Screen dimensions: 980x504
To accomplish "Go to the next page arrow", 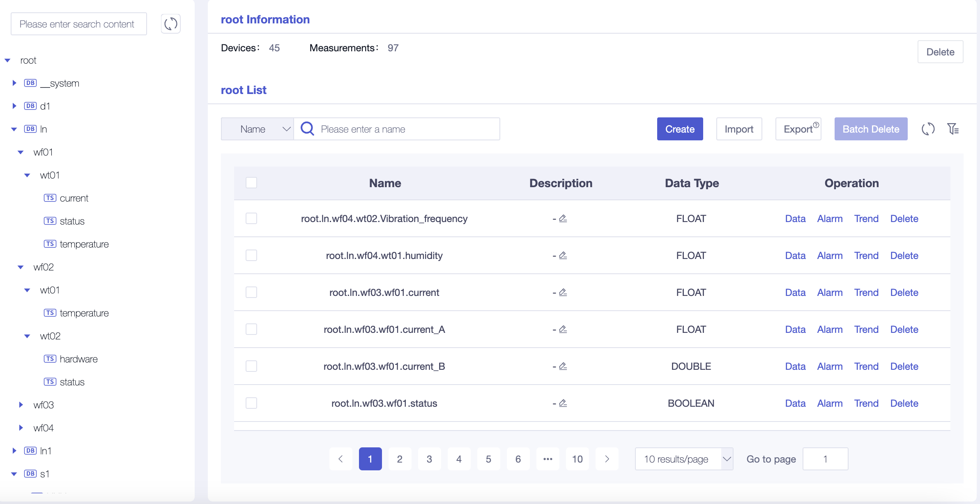I will click(x=607, y=459).
